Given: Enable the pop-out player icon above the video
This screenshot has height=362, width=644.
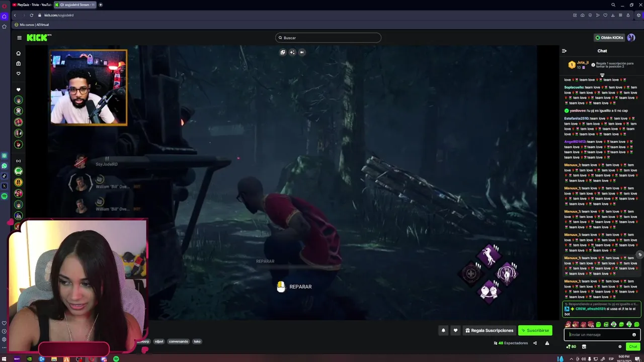Looking at the screenshot, I should [283, 52].
